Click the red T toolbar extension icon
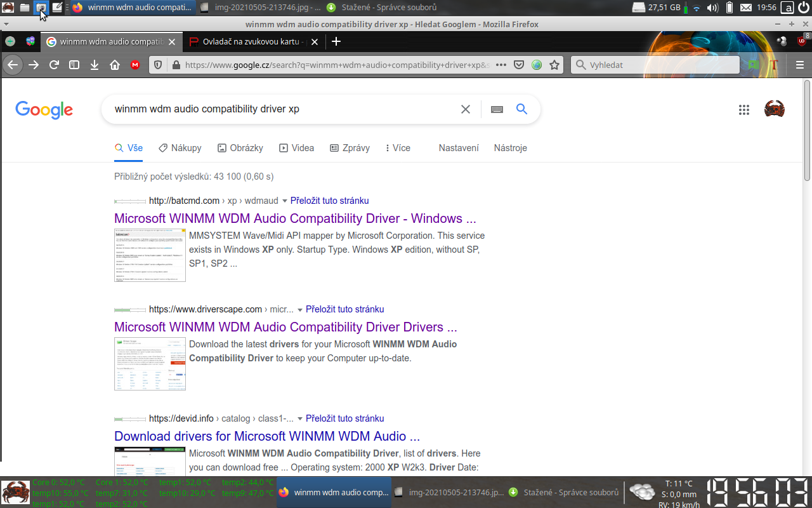Image resolution: width=812 pixels, height=508 pixels. point(773,65)
